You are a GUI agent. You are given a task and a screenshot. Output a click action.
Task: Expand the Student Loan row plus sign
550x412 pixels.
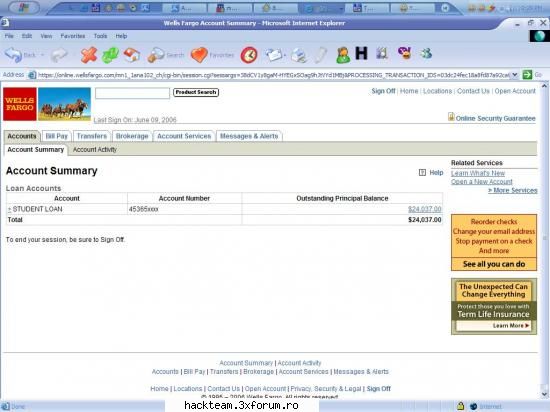[x=9, y=209]
